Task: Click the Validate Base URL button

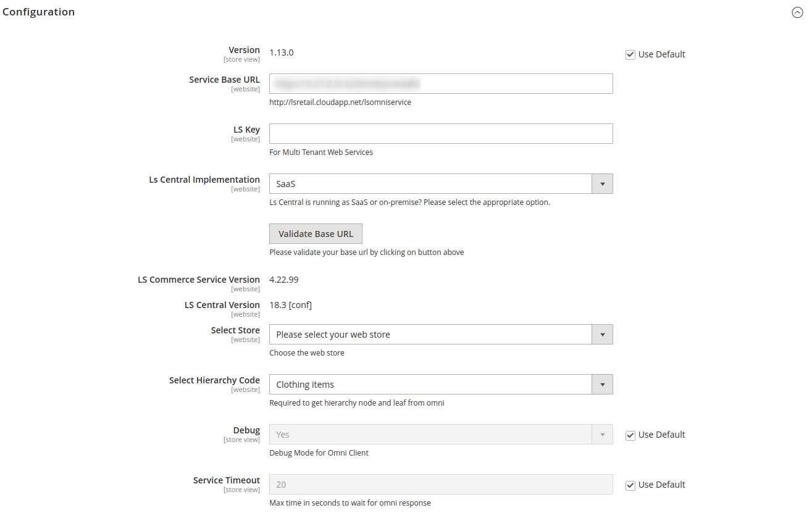Action: click(x=316, y=234)
